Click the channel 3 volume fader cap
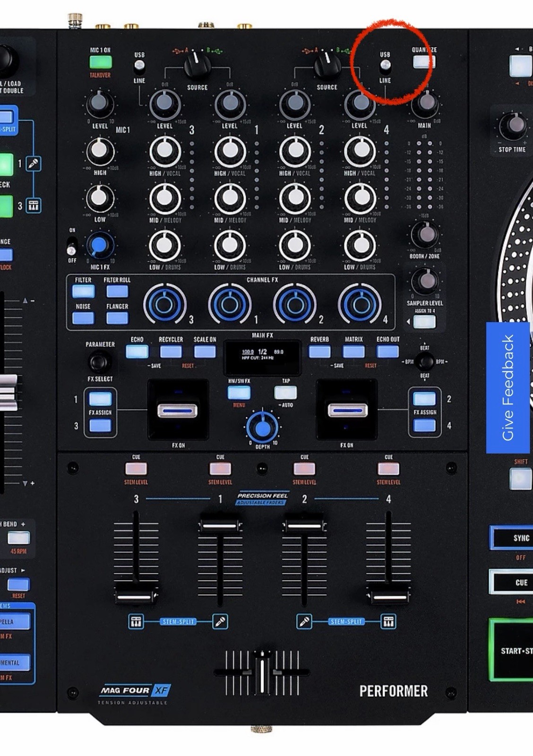The image size is (533, 756). [136, 596]
